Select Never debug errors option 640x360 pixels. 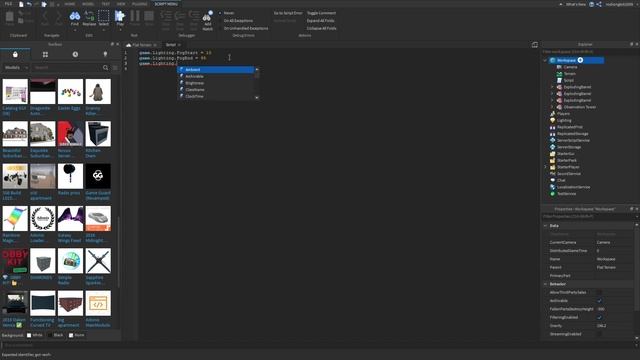(x=227, y=13)
